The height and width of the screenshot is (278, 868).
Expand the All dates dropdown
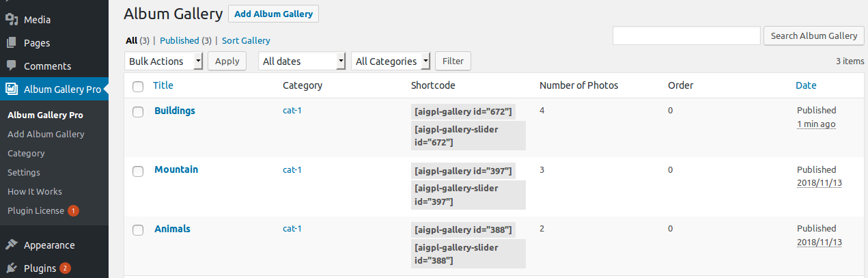pos(302,61)
